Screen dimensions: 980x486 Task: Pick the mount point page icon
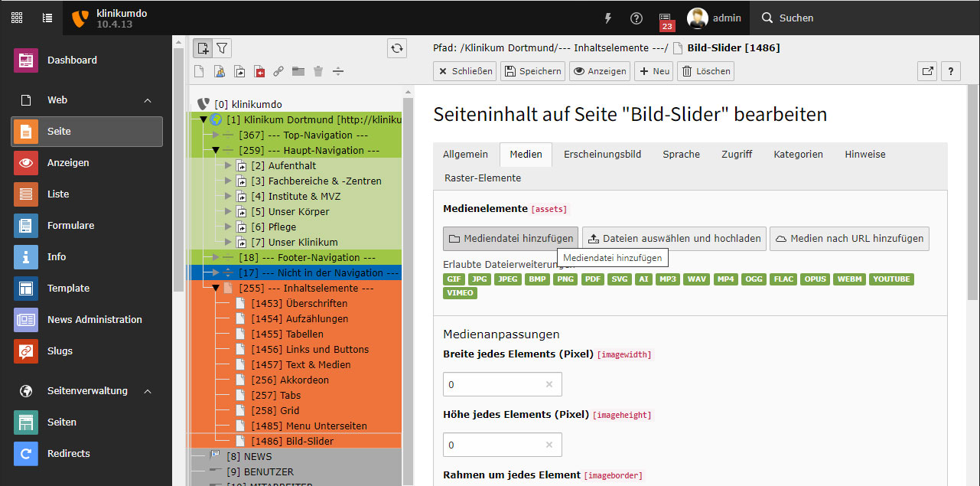point(259,71)
